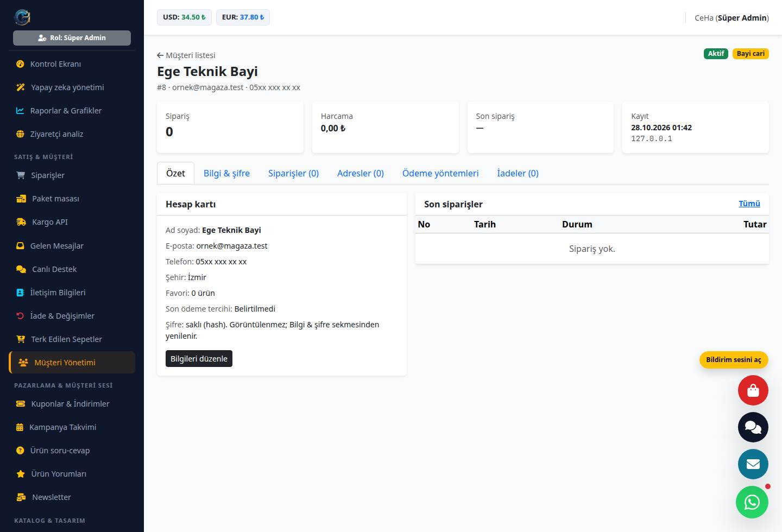Click the red shopping bag floating button
This screenshot has width=782, height=532.
753,390
